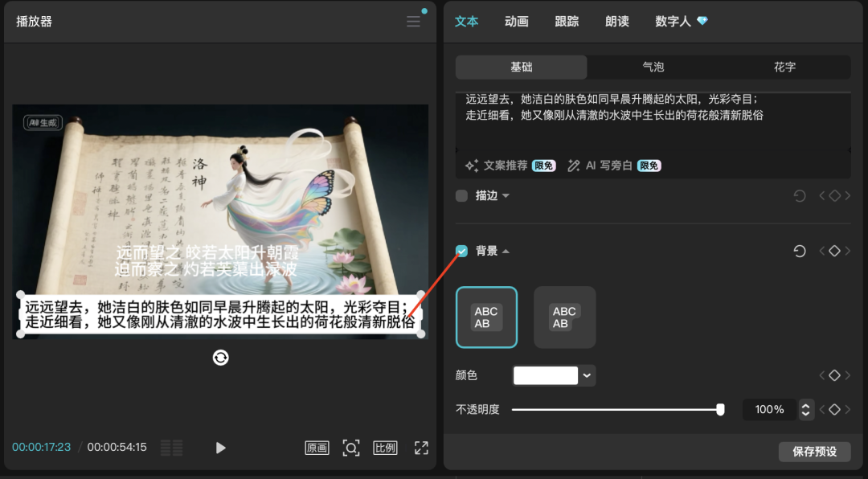The height and width of the screenshot is (479, 868).
Task: Open the magnifier zoom tool under player
Action: pyautogui.click(x=351, y=448)
